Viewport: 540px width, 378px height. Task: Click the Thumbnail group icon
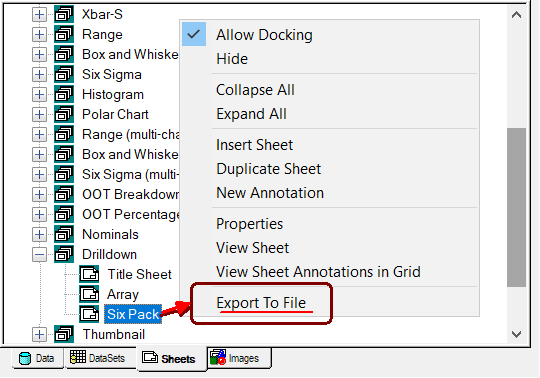tap(64, 334)
